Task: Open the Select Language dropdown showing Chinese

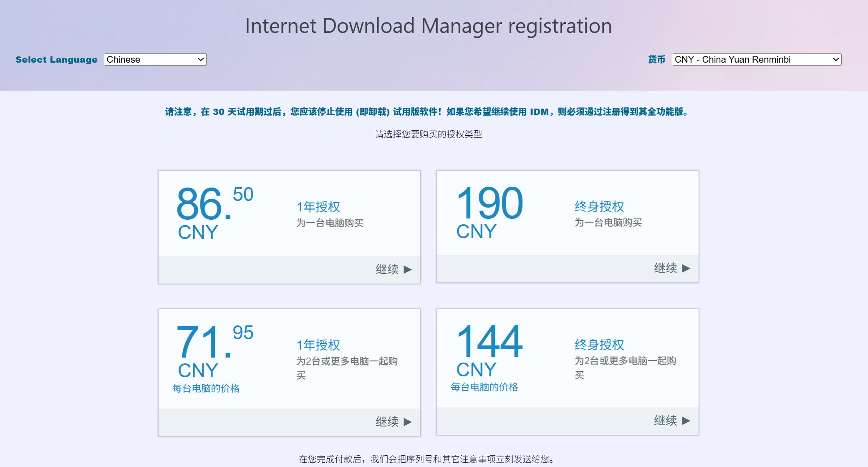Action: click(x=155, y=59)
